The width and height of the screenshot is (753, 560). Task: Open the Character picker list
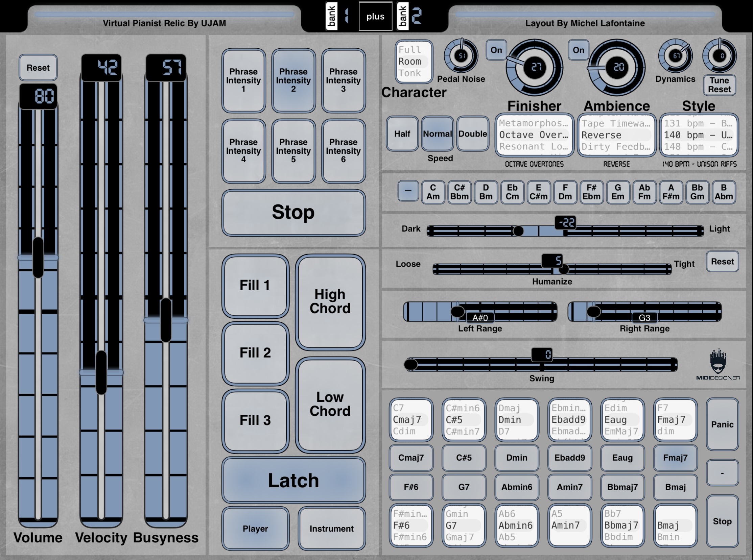414,62
